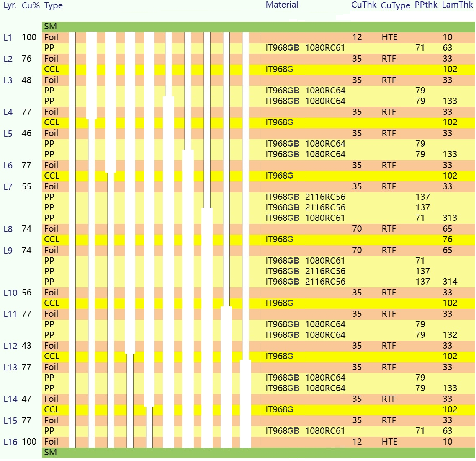Select the CuThk column header
This screenshot has width=476, height=461.
tap(363, 5)
